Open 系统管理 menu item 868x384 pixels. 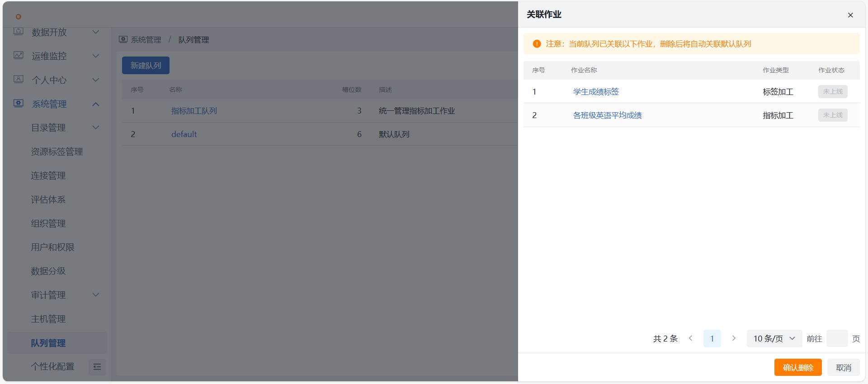point(49,104)
